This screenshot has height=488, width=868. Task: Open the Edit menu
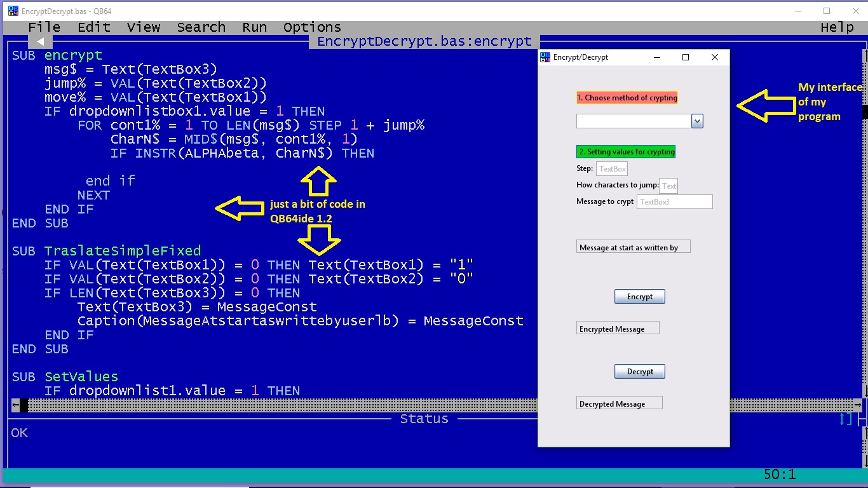pos(94,27)
